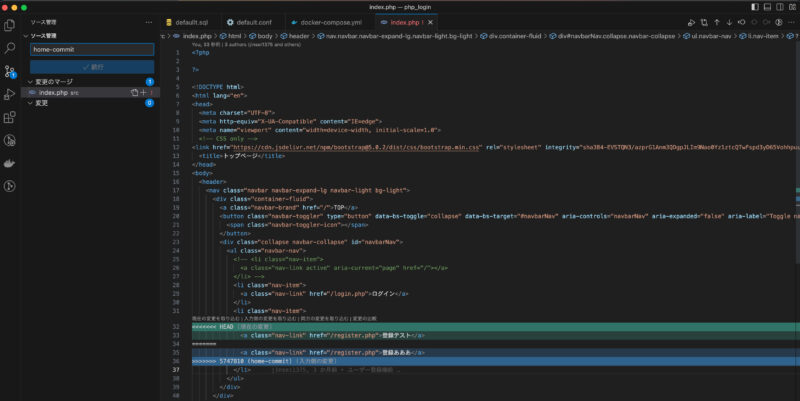Click the 続行 continue button

pos(92,67)
